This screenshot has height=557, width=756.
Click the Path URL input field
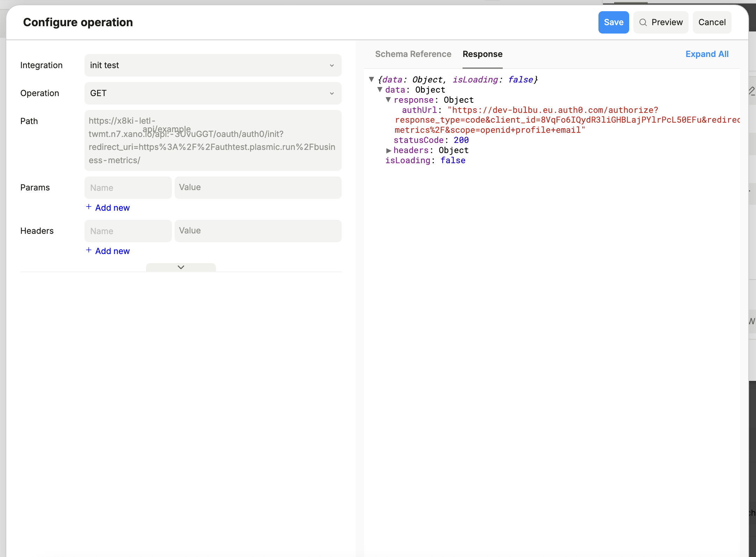click(212, 140)
